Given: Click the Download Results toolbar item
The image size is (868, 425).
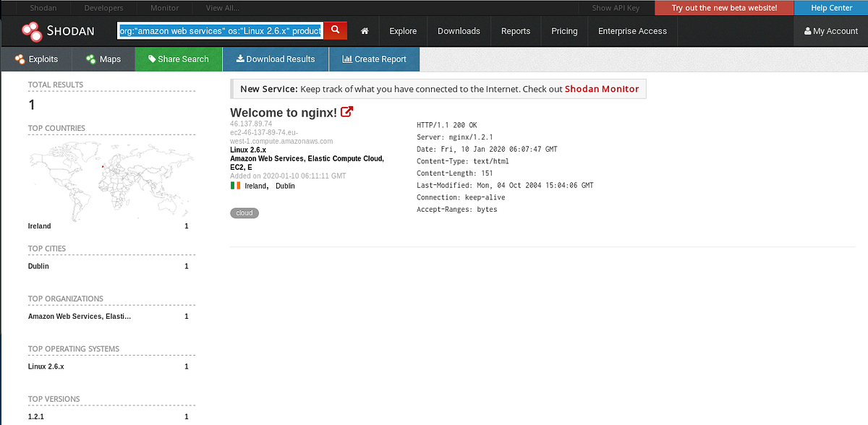Looking at the screenshot, I should (275, 59).
